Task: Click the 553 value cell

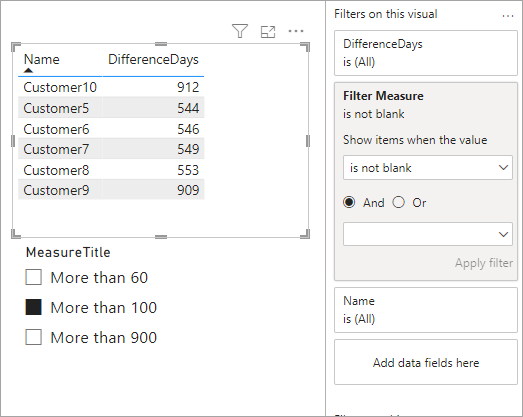Action: pos(188,170)
